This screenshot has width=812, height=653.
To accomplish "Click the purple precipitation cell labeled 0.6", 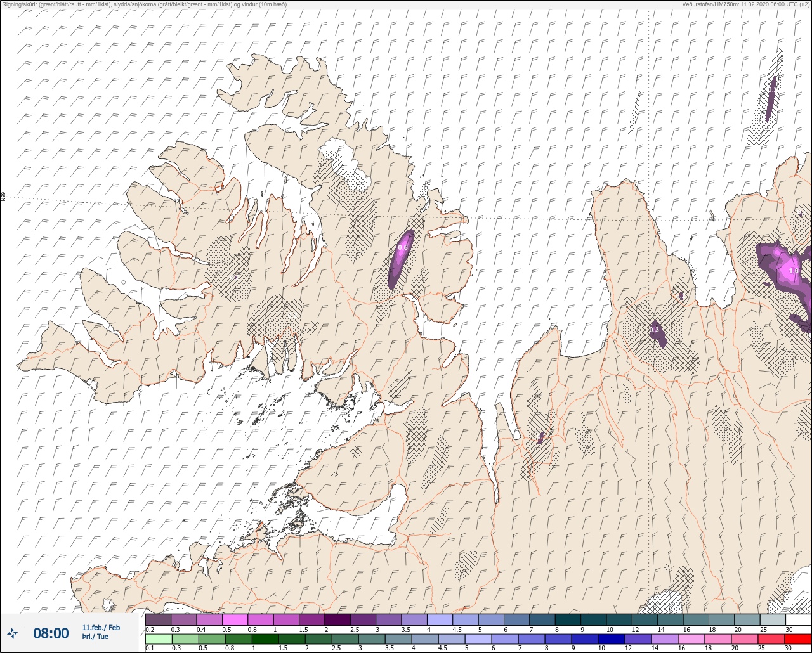I will point(401,260).
